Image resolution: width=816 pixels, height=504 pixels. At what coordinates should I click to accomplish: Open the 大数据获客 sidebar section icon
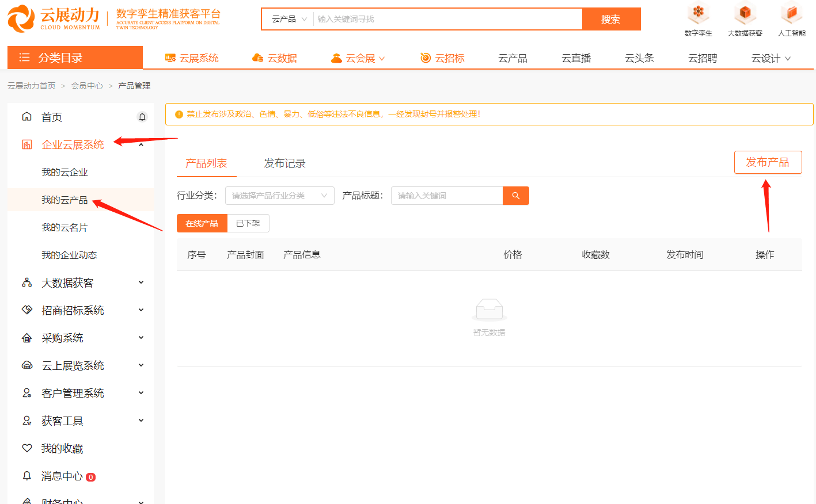(x=26, y=282)
